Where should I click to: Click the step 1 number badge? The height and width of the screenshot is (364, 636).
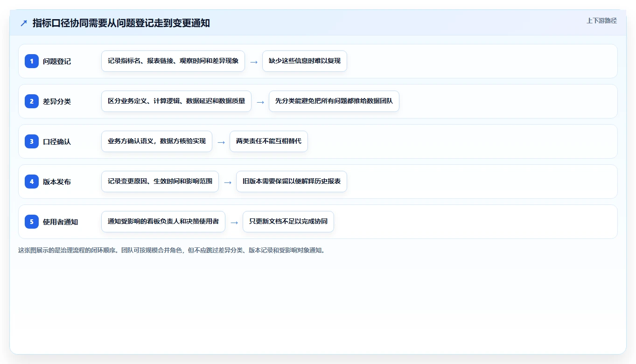[x=32, y=61]
